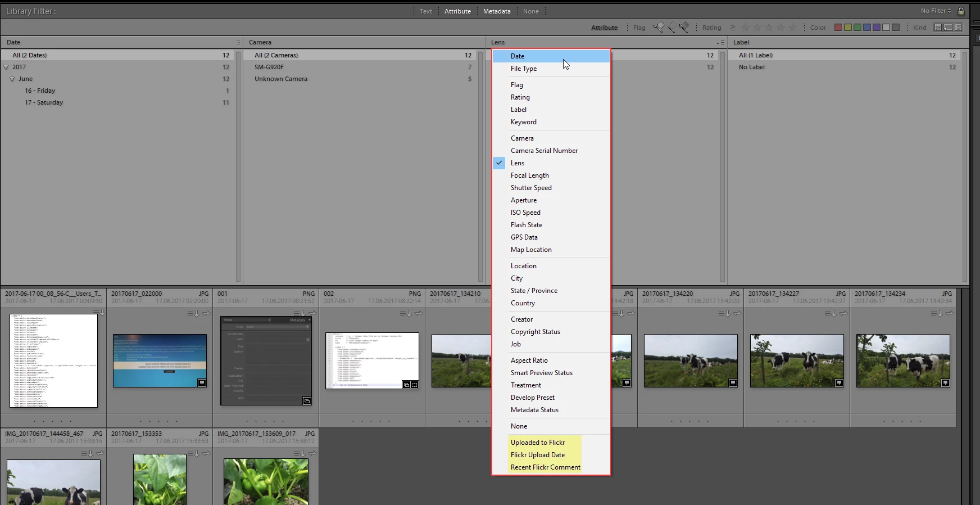Screen dimensions: 980x505
Task: Click the badge icon on 20170617_134220 thumbnail
Action: 733,383
